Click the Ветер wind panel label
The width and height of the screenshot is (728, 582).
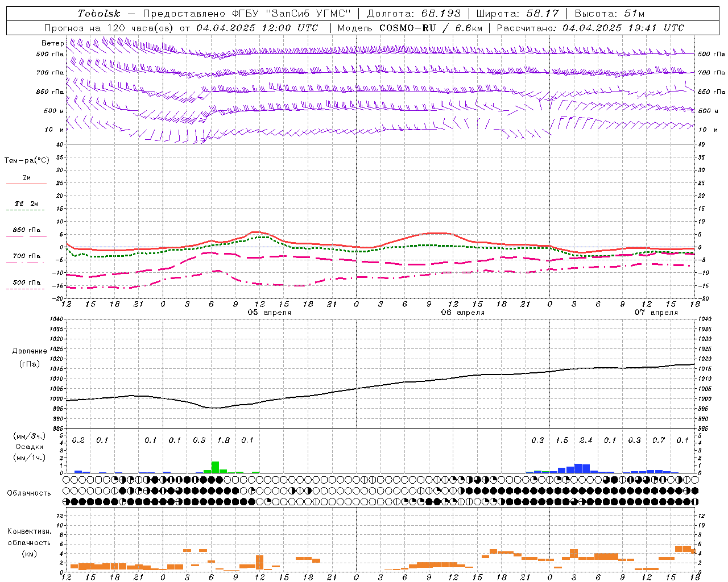[x=53, y=43]
